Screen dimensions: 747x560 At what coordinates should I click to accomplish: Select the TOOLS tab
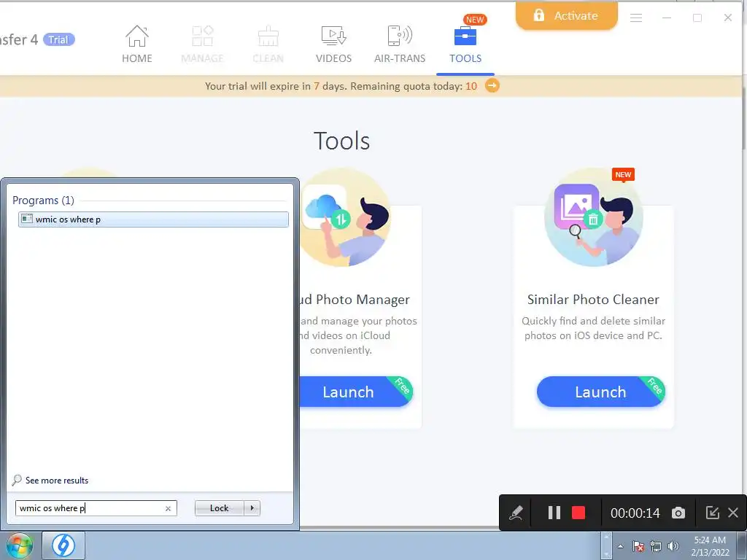coord(465,44)
